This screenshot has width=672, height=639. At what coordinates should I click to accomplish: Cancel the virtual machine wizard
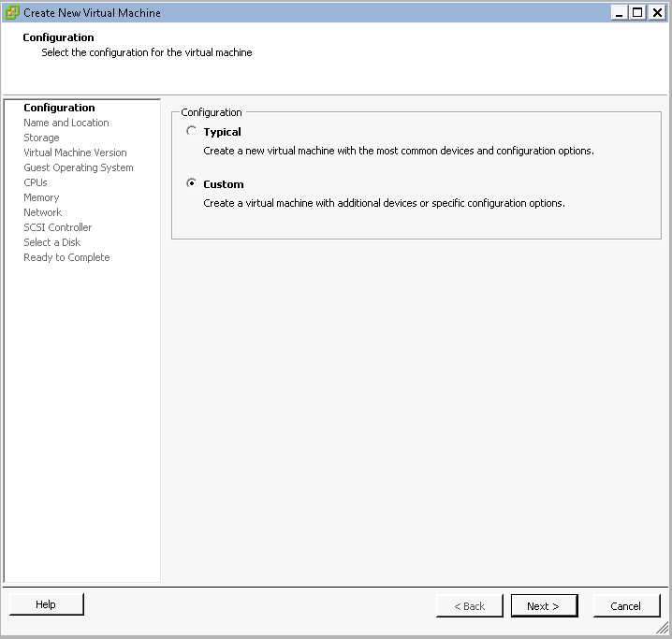[626, 606]
